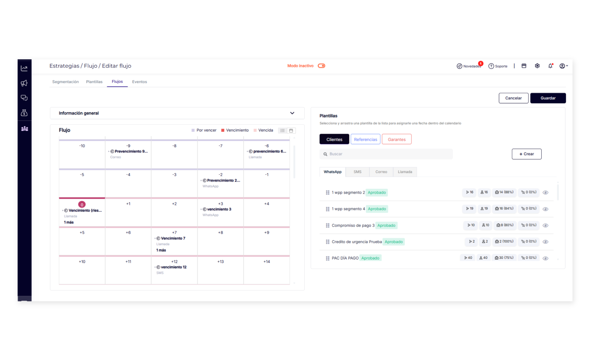Create a new template with + Crear
Image resolution: width=592 pixels, height=364 pixels.
(526, 154)
